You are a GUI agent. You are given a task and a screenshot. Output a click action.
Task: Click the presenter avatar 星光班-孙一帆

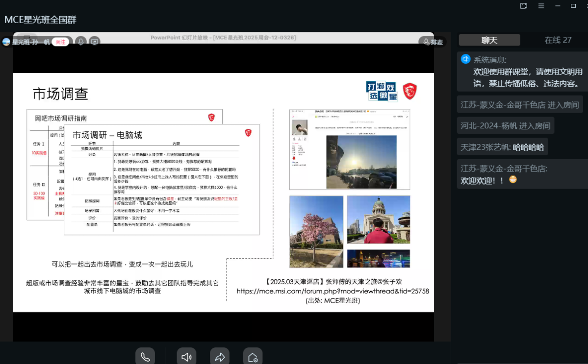[x=6, y=42]
